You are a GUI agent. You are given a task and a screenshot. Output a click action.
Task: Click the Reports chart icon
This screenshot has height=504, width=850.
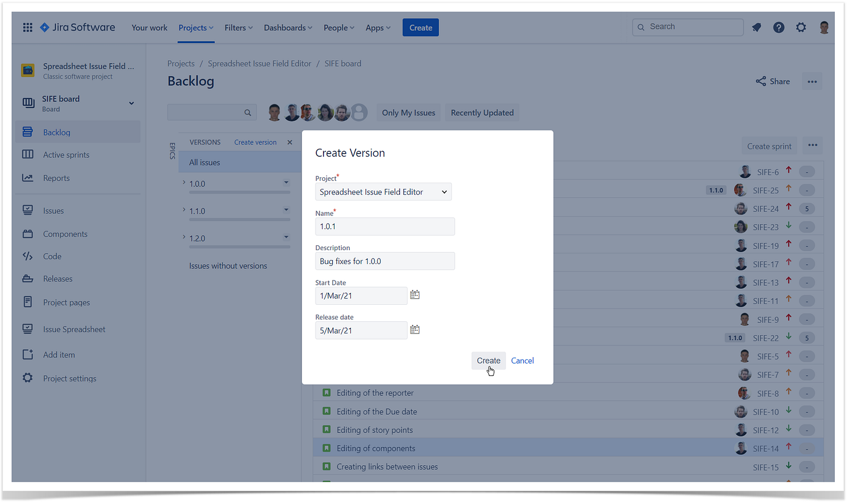tap(27, 178)
